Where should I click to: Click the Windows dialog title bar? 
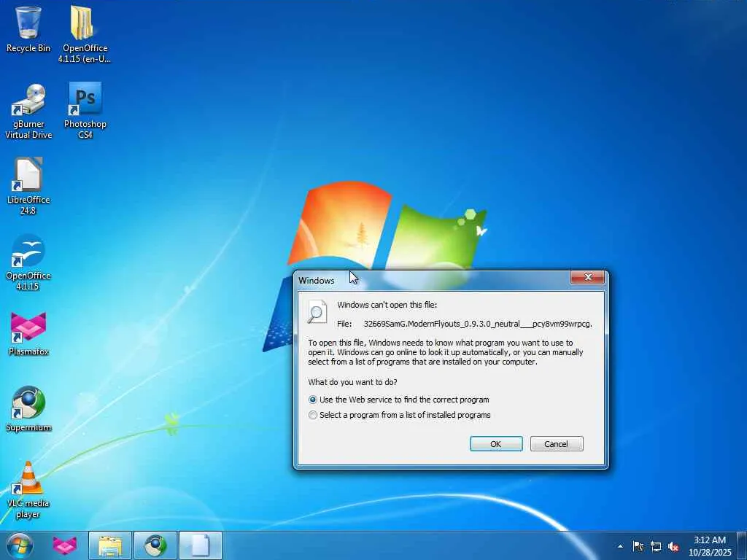(x=433, y=280)
